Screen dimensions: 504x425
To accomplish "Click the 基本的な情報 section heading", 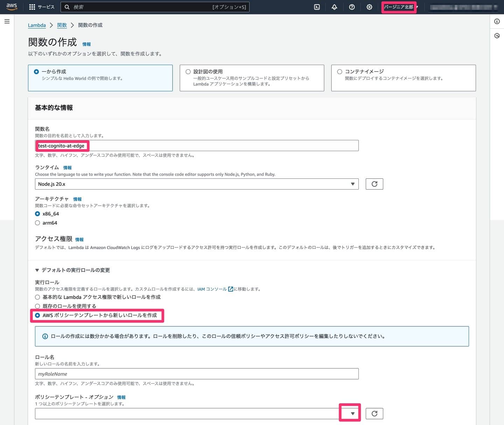I will point(54,108).
